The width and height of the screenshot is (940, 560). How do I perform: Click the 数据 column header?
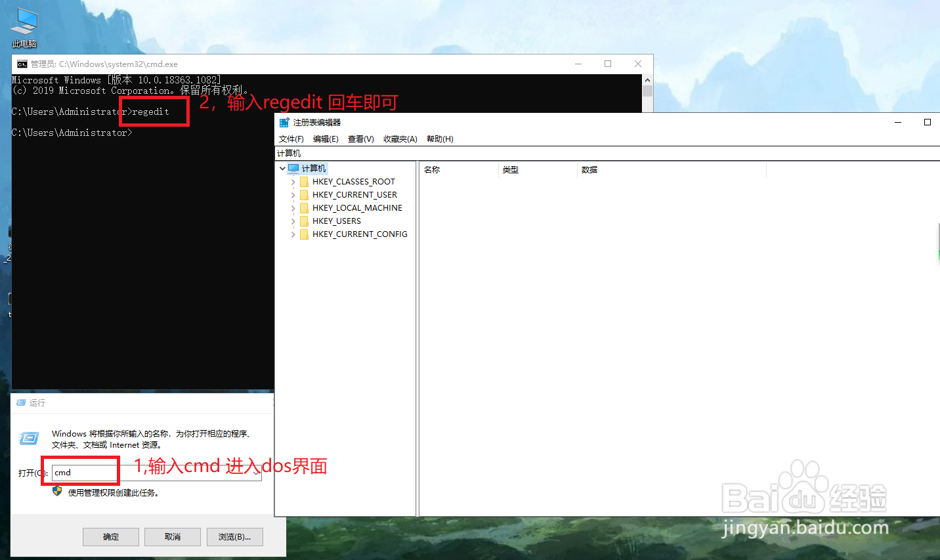pyautogui.click(x=672, y=170)
